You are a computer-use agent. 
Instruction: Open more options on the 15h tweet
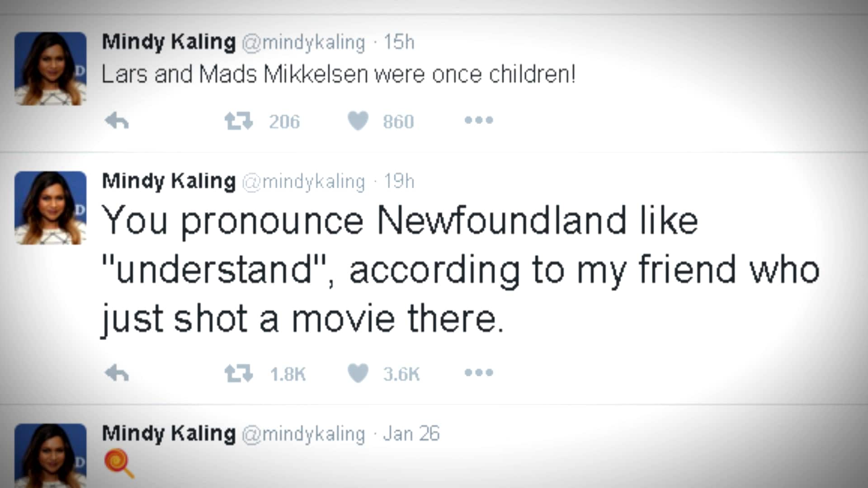(479, 120)
